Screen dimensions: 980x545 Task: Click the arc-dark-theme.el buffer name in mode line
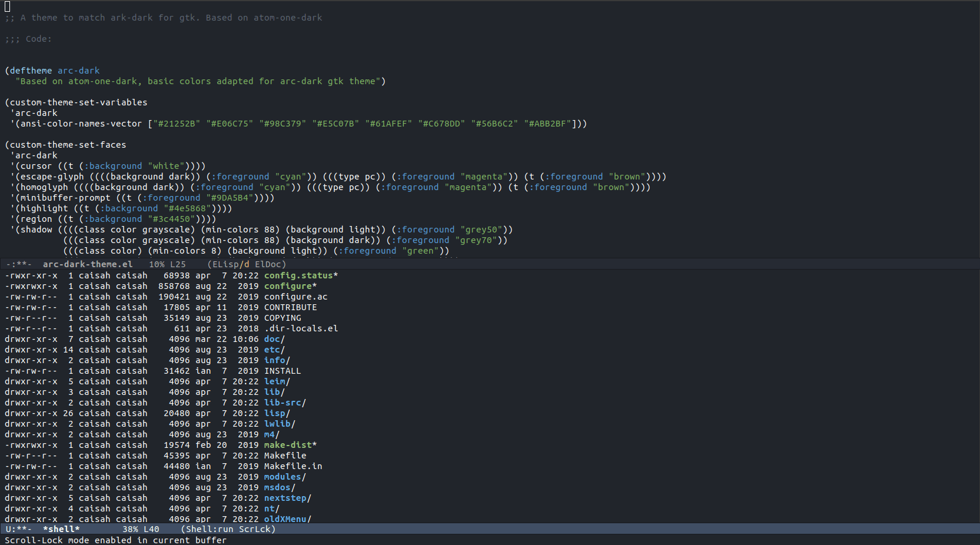[87, 264]
